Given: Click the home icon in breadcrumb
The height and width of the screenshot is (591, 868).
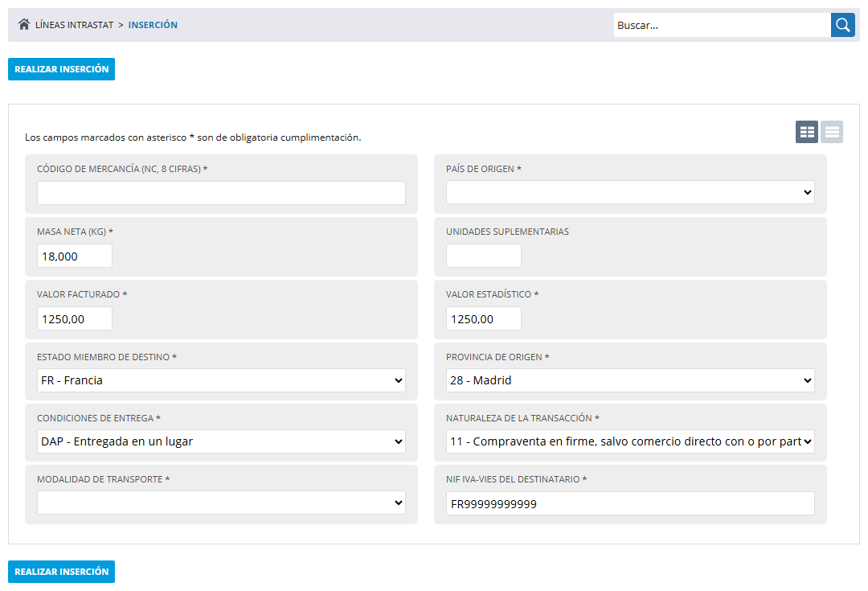Looking at the screenshot, I should tap(24, 24).
